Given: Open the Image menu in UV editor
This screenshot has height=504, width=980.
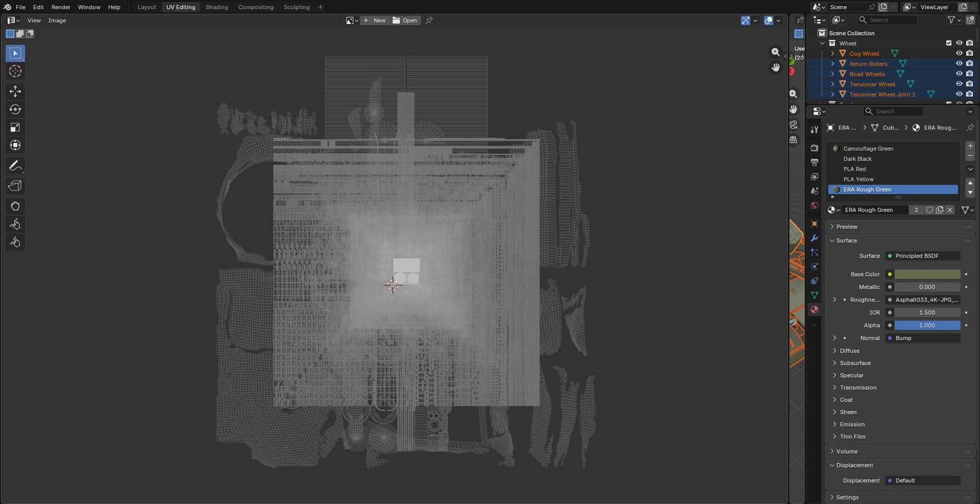Looking at the screenshot, I should (57, 20).
